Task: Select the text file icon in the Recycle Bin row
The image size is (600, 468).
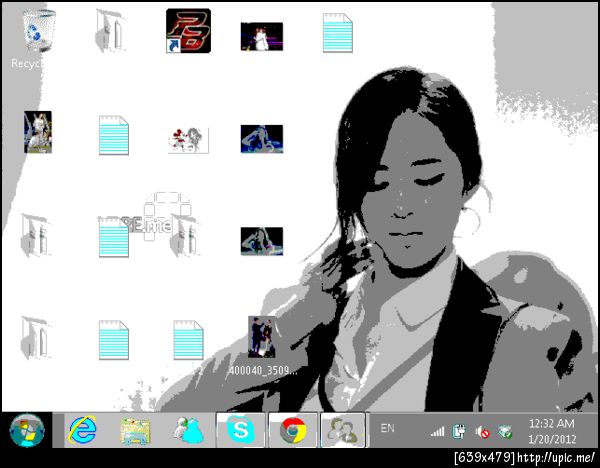Action: [338, 33]
